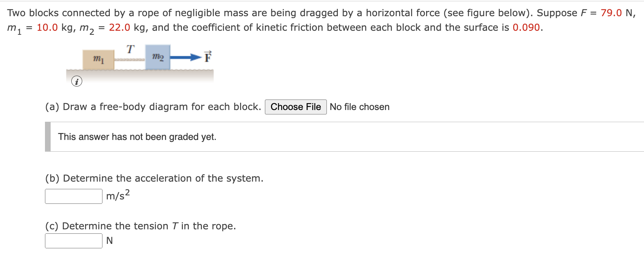Click the circled info icon below the figure
The height and width of the screenshot is (254, 644).
click(77, 81)
